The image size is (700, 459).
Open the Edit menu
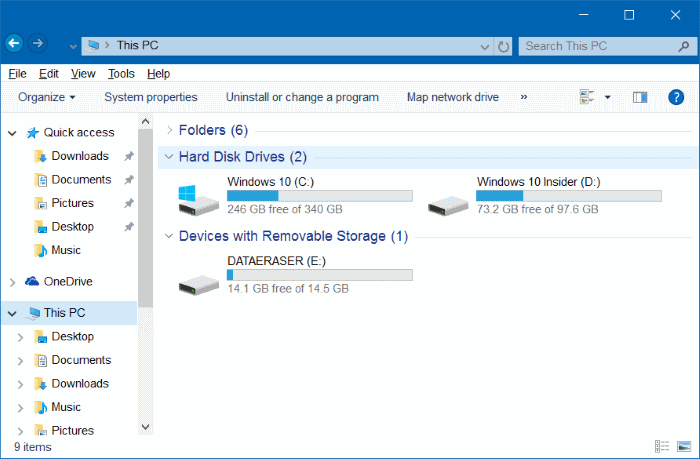tap(48, 74)
